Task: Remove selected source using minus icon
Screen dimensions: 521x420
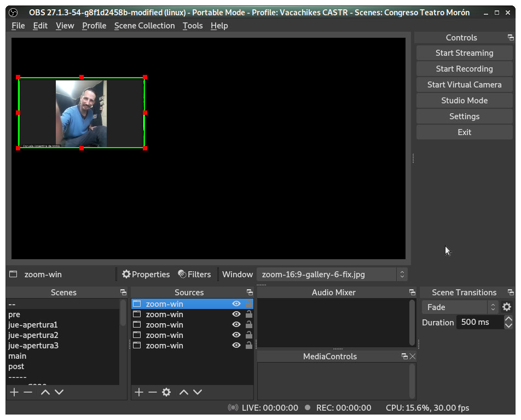Action: click(x=153, y=392)
